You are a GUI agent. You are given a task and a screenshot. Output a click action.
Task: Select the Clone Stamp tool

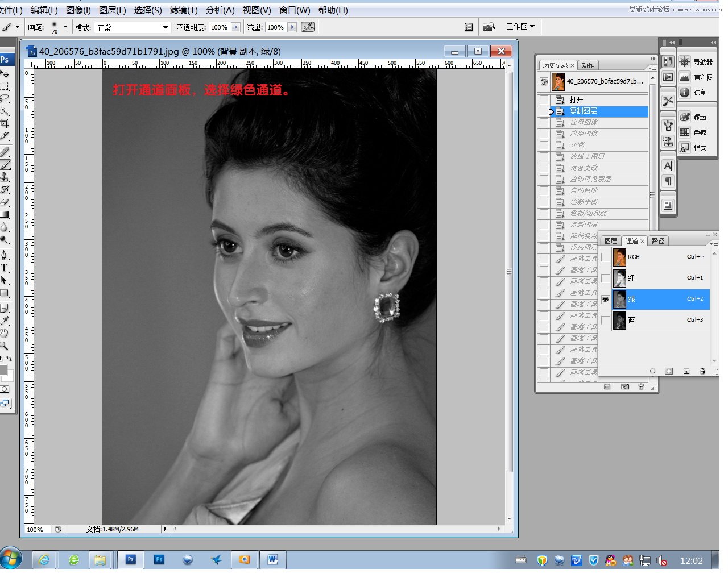click(5, 177)
